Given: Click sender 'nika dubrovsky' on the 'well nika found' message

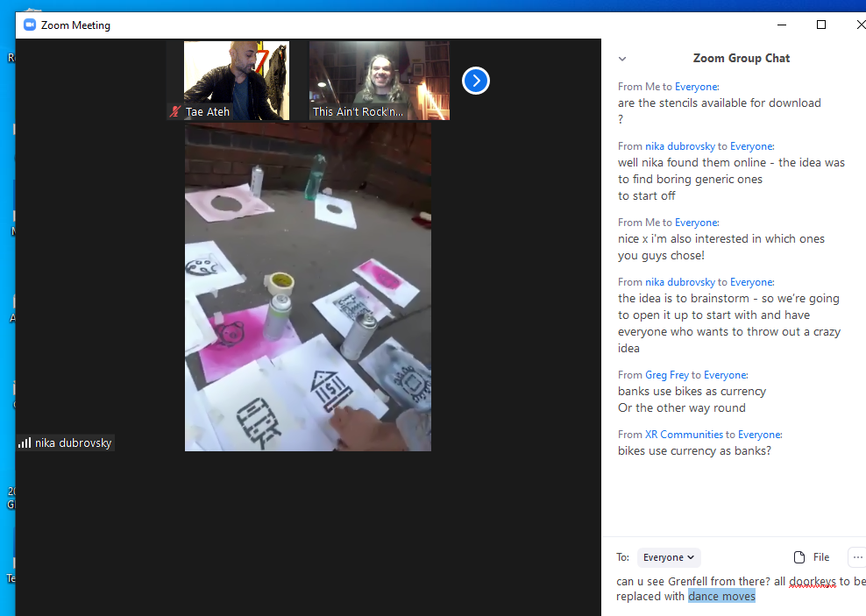Looking at the screenshot, I should (679, 146).
